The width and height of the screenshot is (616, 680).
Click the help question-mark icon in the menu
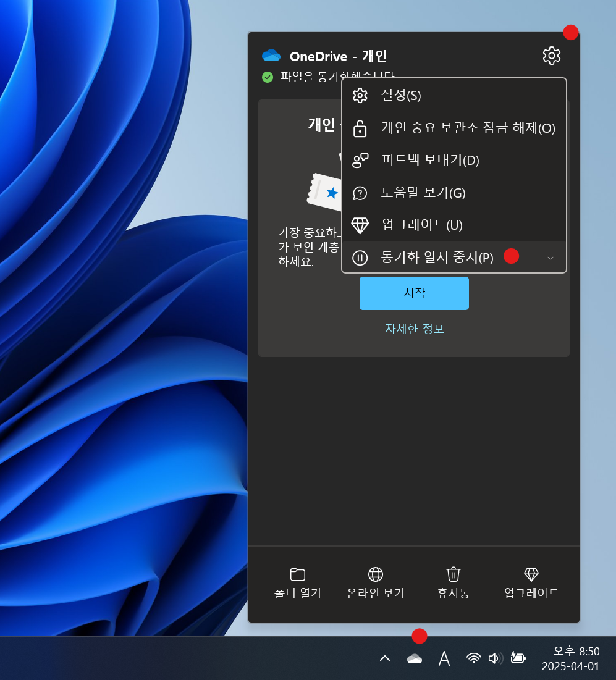tap(360, 193)
